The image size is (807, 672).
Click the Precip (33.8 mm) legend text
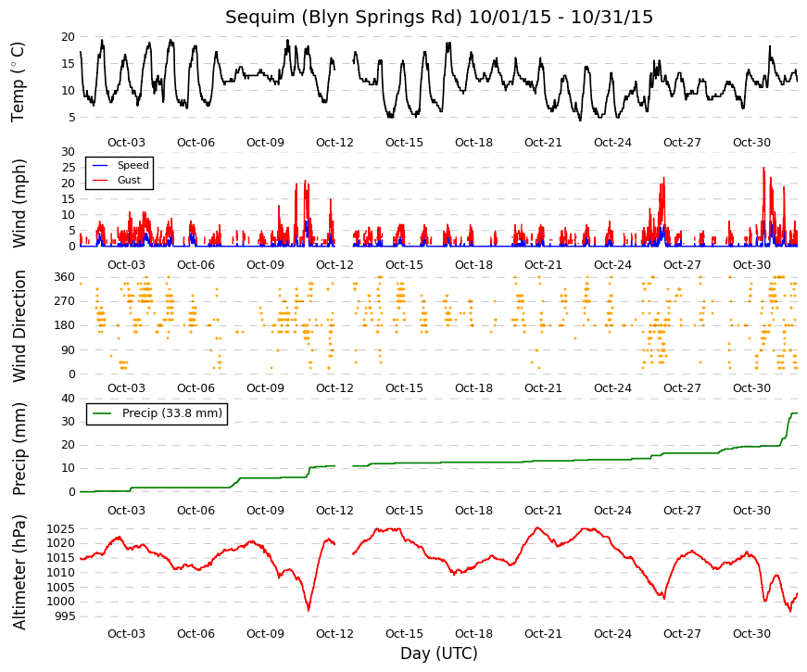click(172, 413)
